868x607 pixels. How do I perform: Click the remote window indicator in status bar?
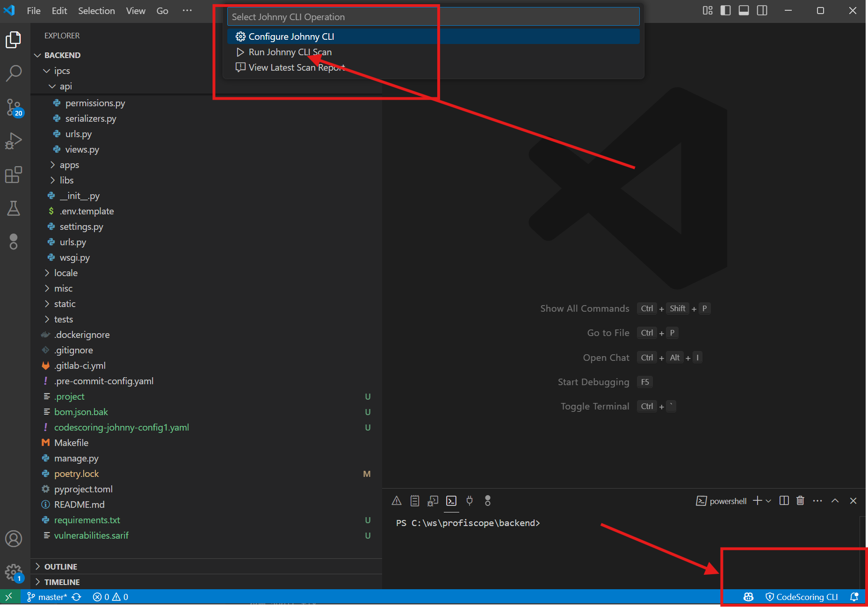(x=9, y=597)
